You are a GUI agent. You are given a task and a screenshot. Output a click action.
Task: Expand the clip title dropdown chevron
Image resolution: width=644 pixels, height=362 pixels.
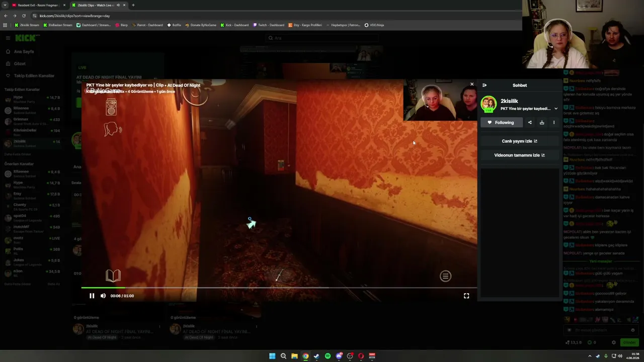coord(556,109)
